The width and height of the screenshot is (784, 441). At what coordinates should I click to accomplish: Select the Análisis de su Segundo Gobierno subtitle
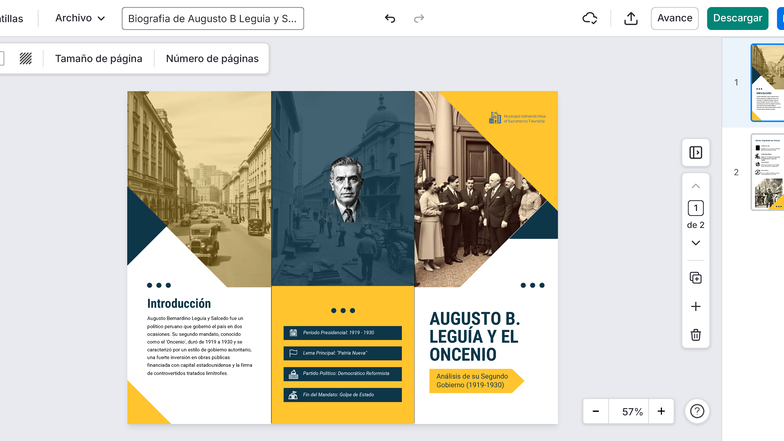(472, 380)
